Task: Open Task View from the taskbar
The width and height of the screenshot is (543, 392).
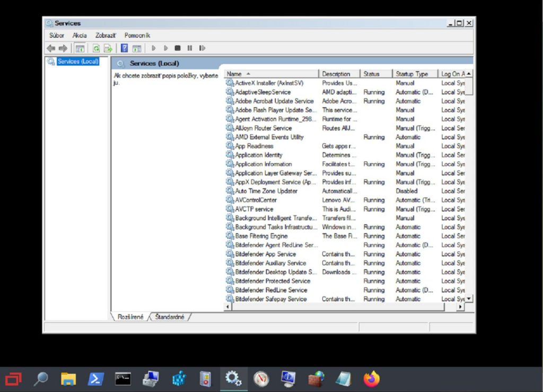Action: (x=13, y=379)
